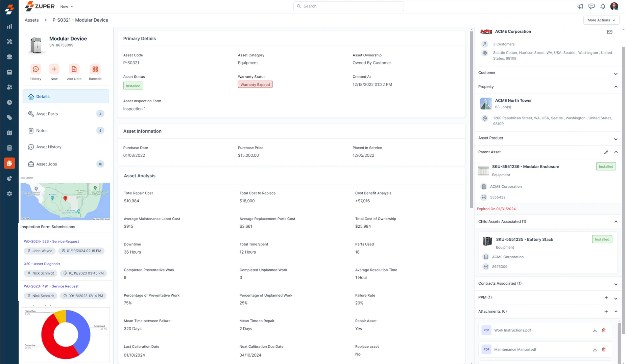Open the More Actions dropdown
This screenshot has height=364, width=626.
coord(601,20)
